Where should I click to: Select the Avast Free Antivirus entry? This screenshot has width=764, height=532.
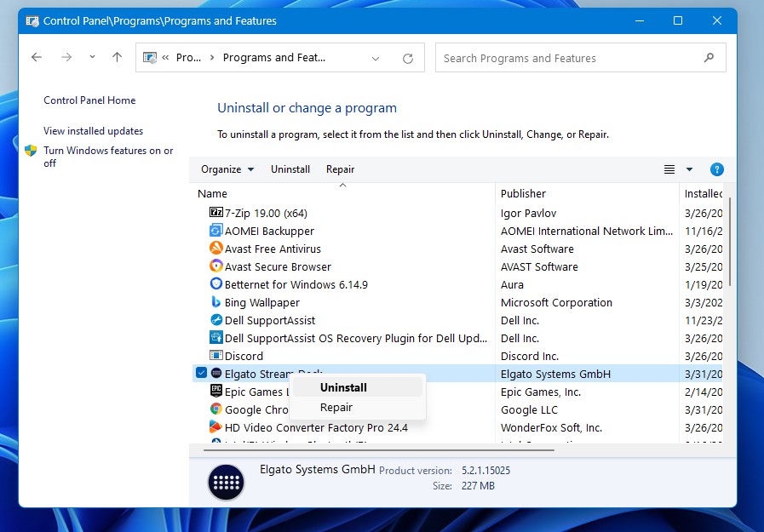click(x=273, y=249)
